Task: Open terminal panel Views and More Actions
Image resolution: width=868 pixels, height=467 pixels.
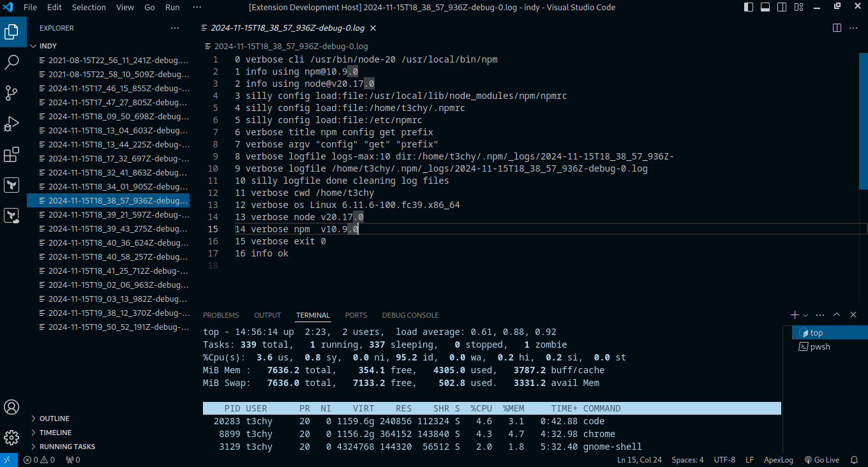Action: 821,315
